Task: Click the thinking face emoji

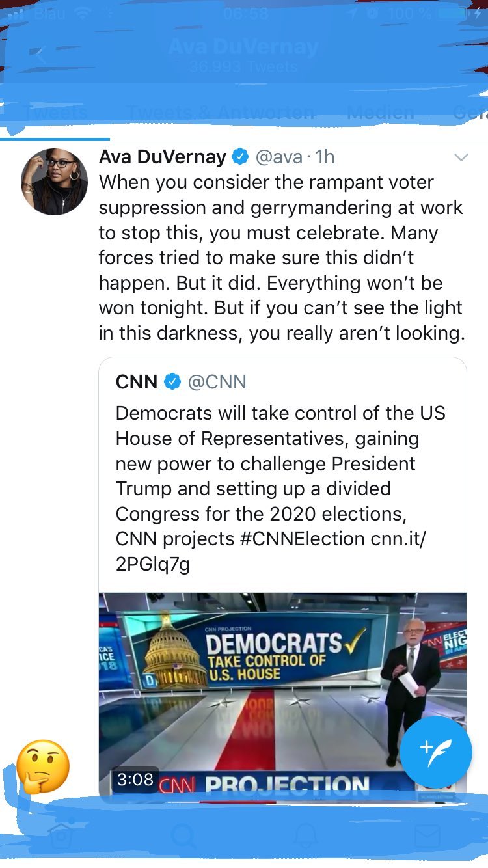Action: click(42, 765)
